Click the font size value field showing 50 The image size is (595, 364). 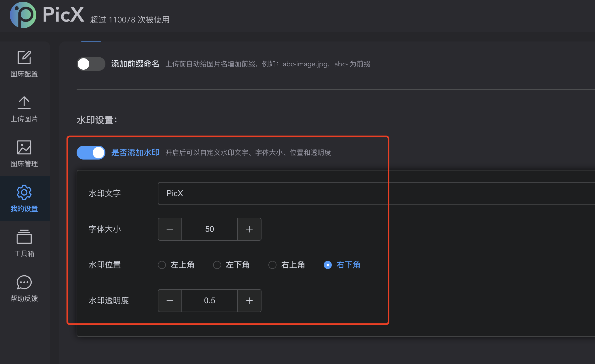[210, 229]
